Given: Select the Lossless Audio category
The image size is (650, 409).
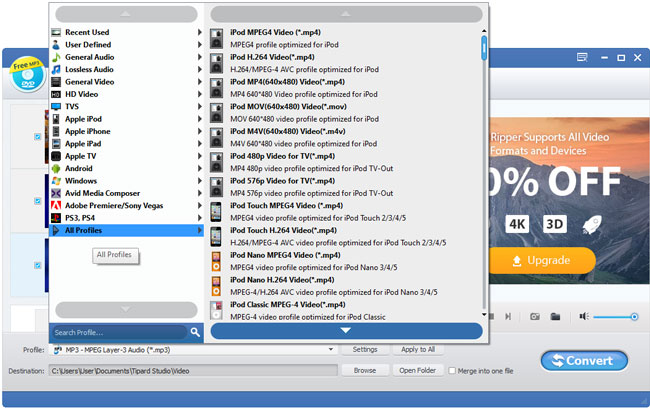Looking at the screenshot, I should (x=126, y=70).
